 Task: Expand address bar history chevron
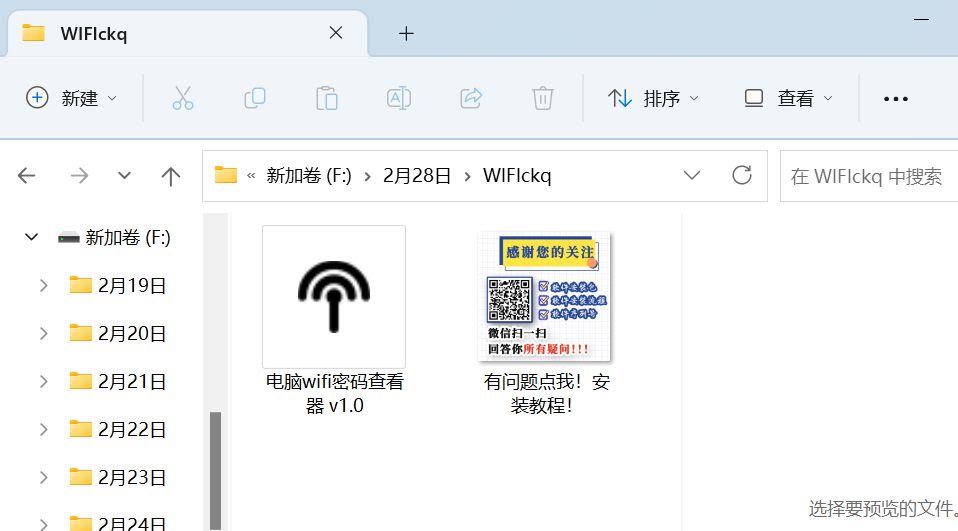point(692,175)
